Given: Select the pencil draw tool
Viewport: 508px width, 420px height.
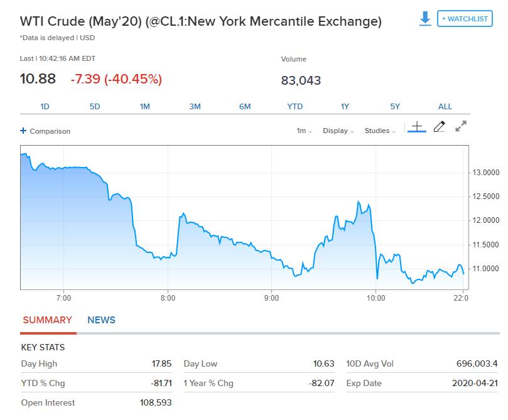Looking at the screenshot, I should (439, 127).
